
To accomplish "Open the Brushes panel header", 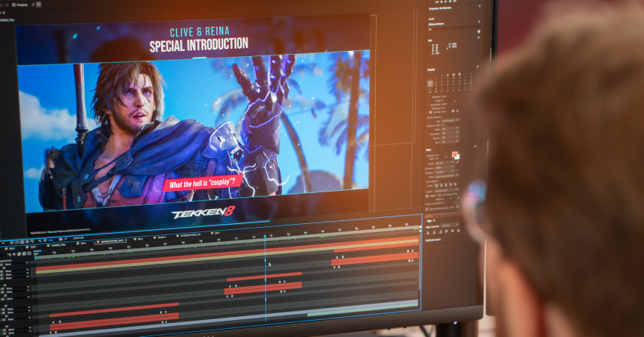I will tap(431, 69).
